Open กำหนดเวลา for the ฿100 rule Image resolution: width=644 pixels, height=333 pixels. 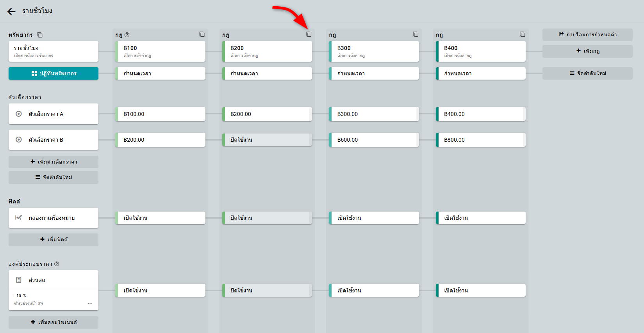pyautogui.click(x=161, y=73)
